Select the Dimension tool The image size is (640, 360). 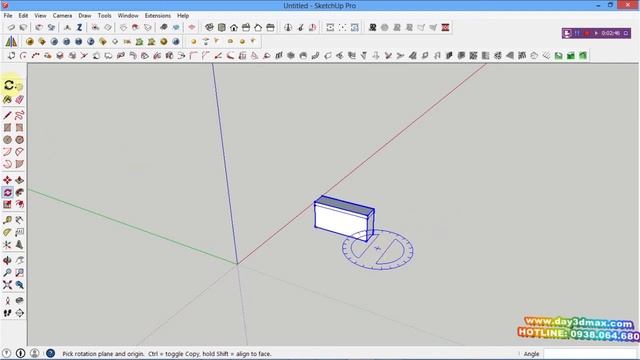(19, 220)
